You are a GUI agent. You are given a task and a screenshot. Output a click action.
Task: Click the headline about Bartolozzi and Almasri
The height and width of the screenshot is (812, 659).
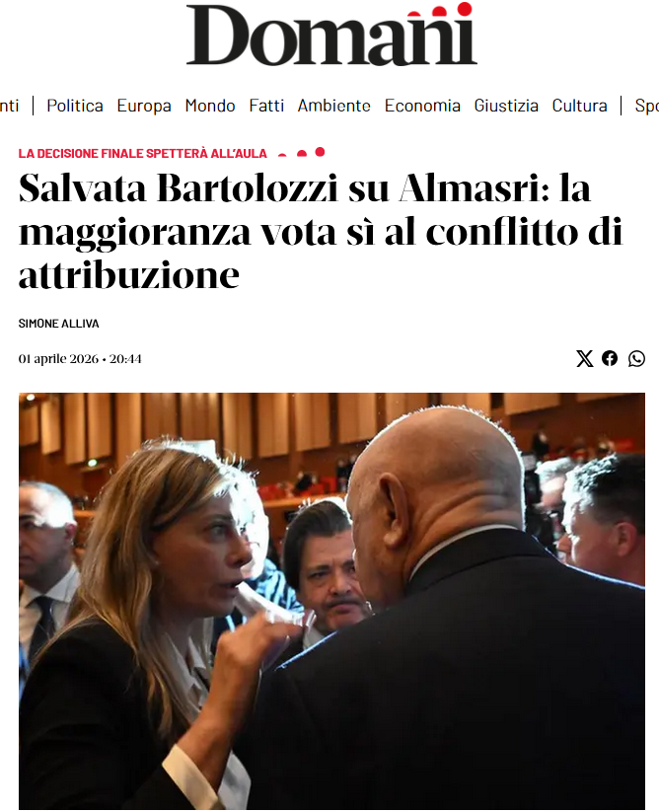click(321, 231)
